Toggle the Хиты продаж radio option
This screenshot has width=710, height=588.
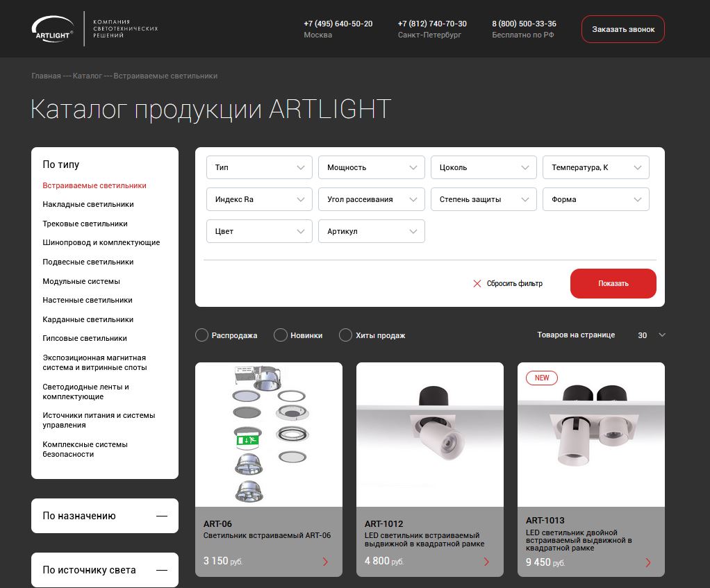tap(345, 335)
